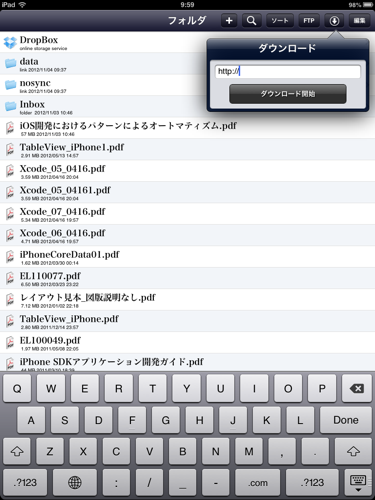Open Xcode_06_0416.pdf
Viewport: 375px width, 500px height.
[x=187, y=235]
